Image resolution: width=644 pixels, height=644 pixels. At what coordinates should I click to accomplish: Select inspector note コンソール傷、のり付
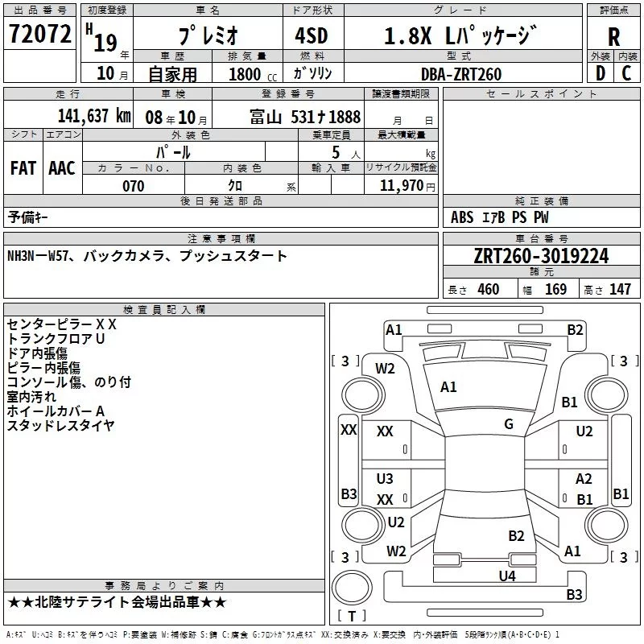[x=69, y=382]
